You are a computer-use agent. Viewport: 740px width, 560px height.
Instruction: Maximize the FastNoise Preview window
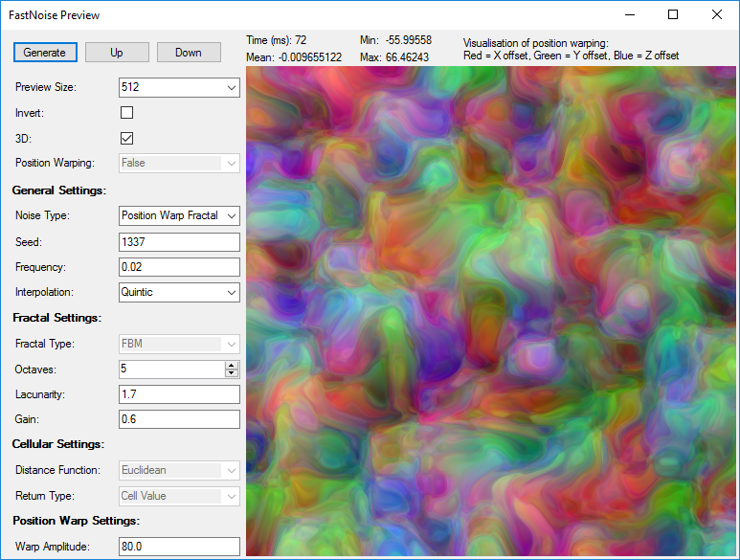673,14
